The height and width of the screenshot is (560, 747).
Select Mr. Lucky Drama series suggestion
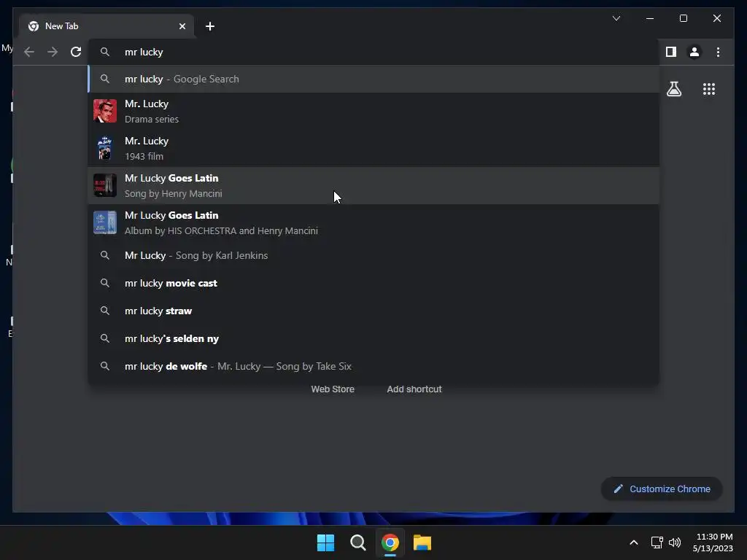pos(373,111)
